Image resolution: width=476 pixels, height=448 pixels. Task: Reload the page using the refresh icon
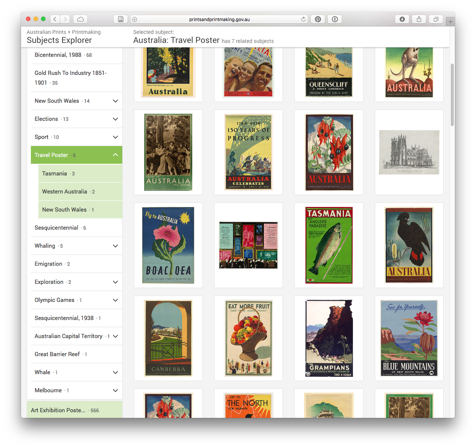tap(303, 19)
